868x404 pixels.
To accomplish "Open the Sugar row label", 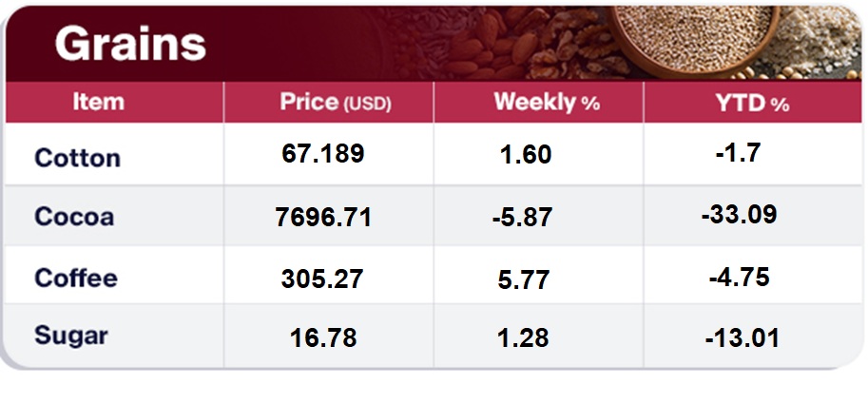I will 71,335.
